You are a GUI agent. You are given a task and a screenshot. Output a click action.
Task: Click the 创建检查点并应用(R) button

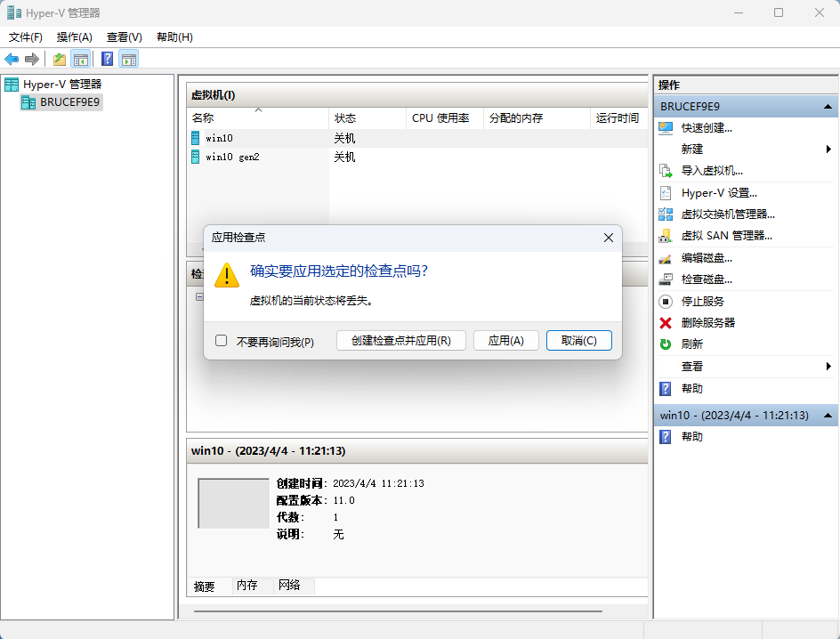[x=400, y=341]
